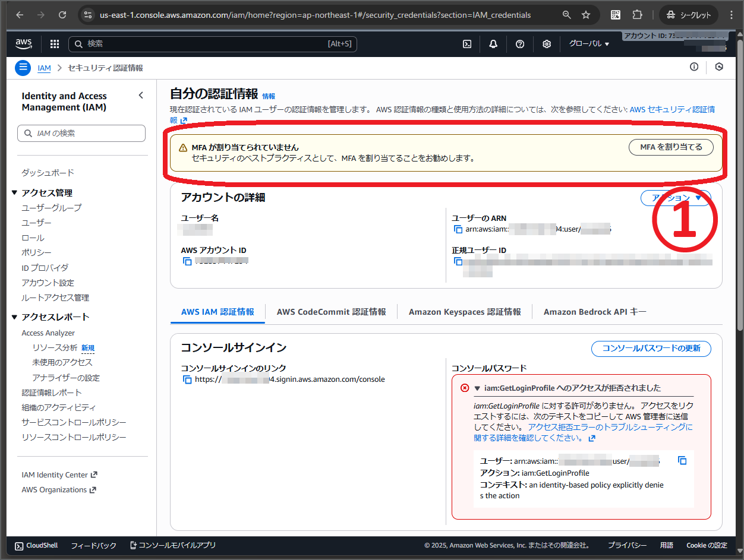Open the site information icon in the address bar
This screenshot has height=560, width=744.
coord(88,15)
